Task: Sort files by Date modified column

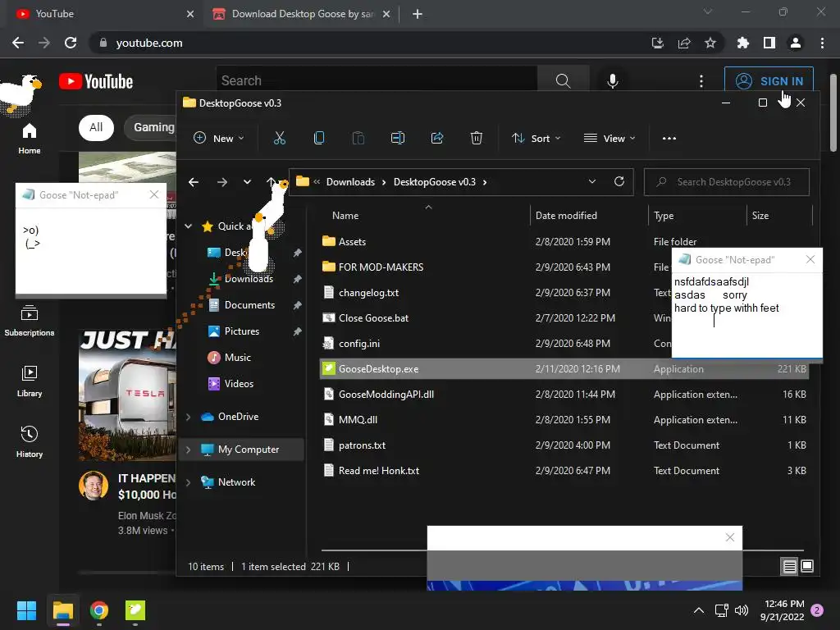Action: 566,216
